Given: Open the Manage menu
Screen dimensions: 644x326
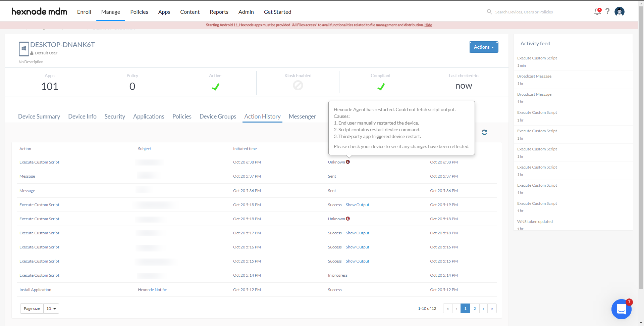Looking at the screenshot, I should [111, 12].
